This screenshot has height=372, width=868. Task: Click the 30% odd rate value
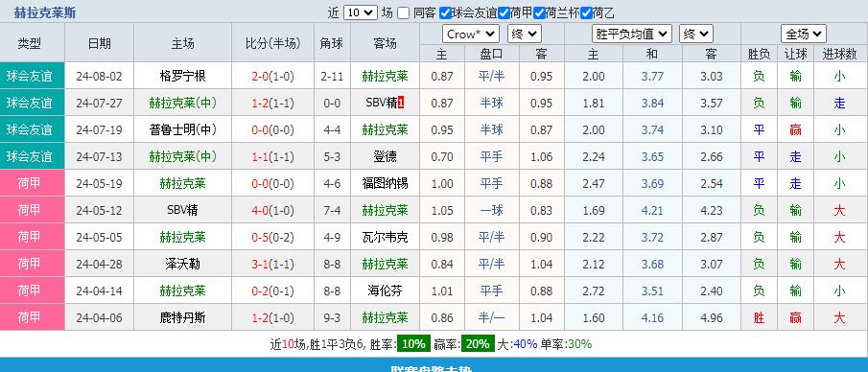tap(579, 344)
